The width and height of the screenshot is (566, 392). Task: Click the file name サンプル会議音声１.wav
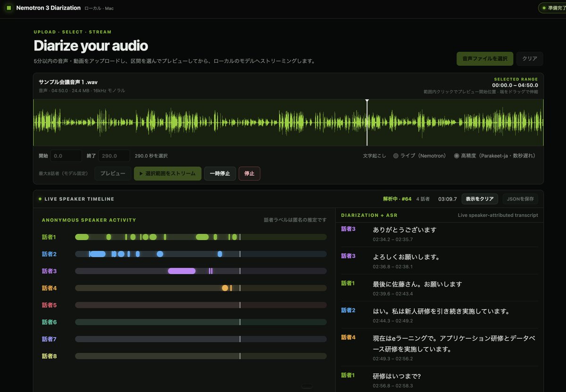click(x=68, y=82)
